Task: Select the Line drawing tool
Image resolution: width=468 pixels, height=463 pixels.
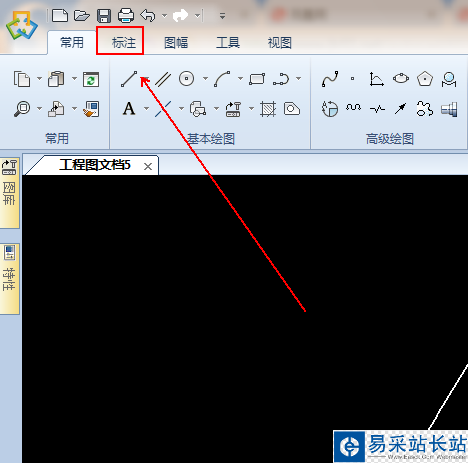Action: coord(129,79)
